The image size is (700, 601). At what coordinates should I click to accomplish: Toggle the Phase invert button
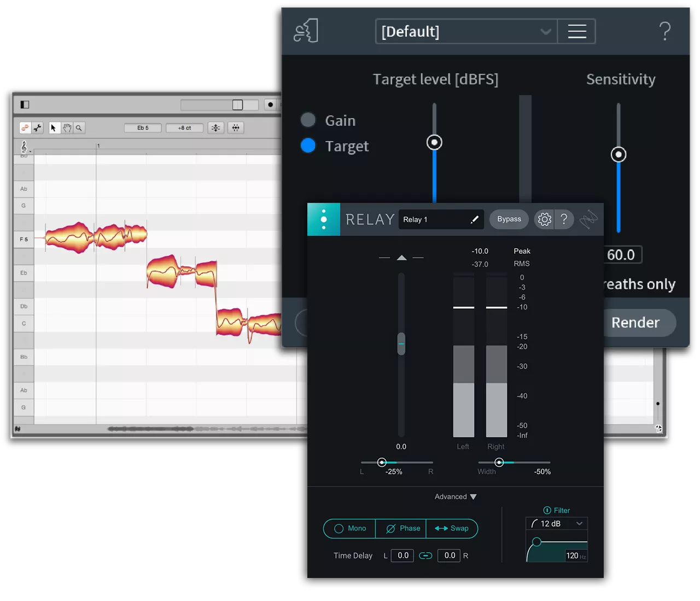click(x=401, y=528)
